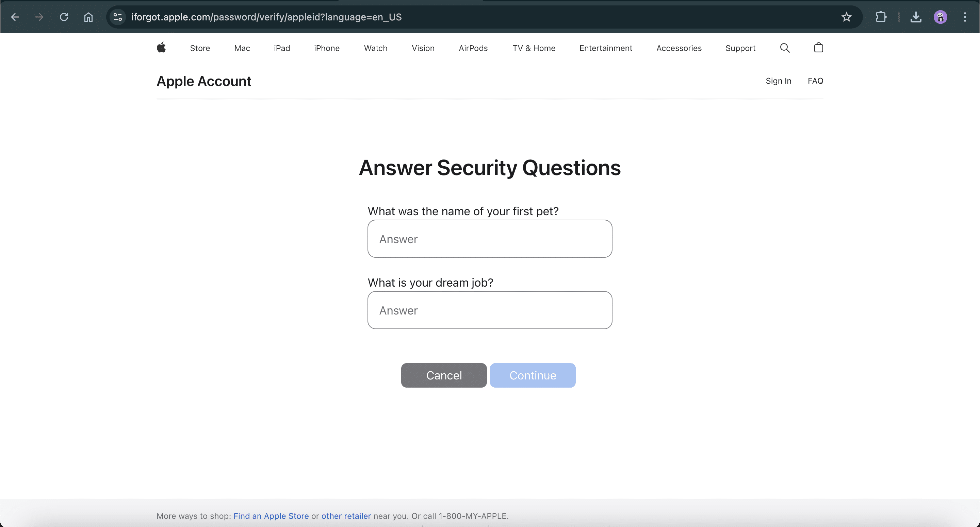This screenshot has width=980, height=527.
Task: Go to the browser home icon
Action: click(x=88, y=17)
